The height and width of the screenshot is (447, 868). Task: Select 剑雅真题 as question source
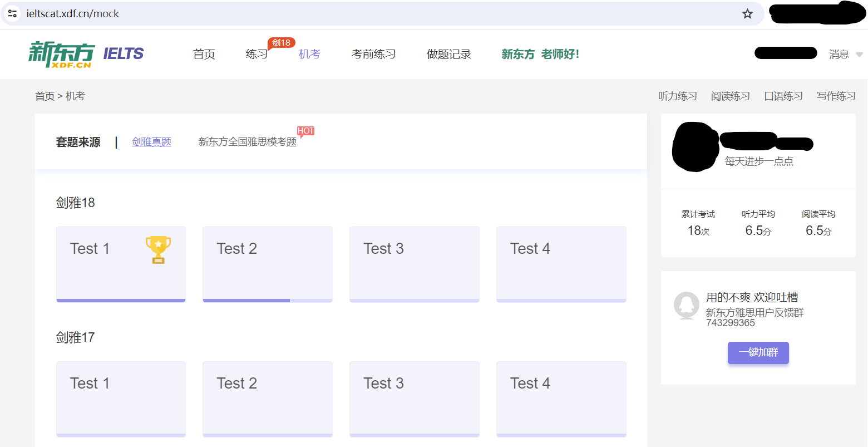tap(151, 142)
